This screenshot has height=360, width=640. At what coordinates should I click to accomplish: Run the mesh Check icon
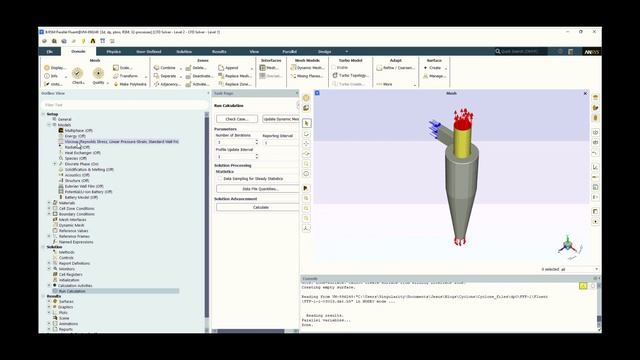coord(77,73)
